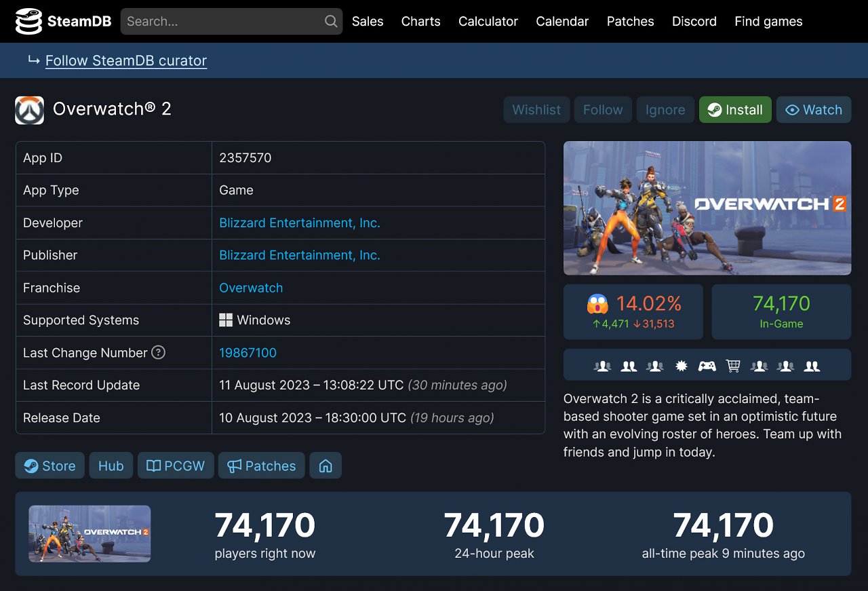
Task: Click the red ↓31,513 negative reviews count
Action: pos(654,324)
